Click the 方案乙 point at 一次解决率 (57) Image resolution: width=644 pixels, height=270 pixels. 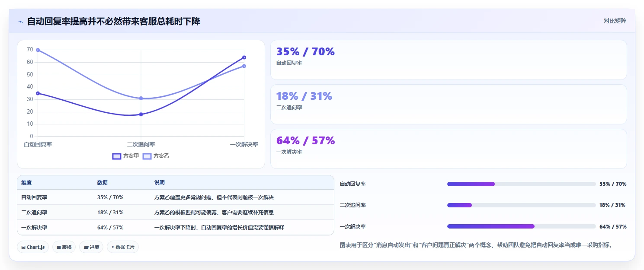244,66
